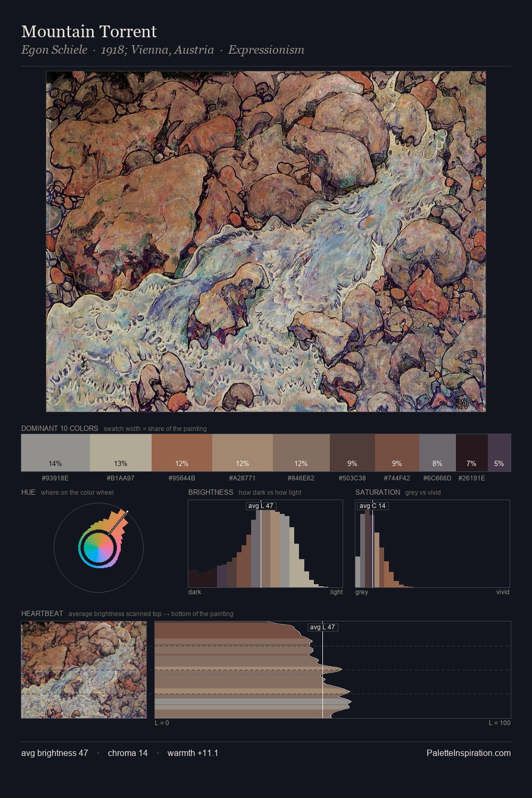Click the hex label #846E62
532x798 pixels.
click(301, 478)
